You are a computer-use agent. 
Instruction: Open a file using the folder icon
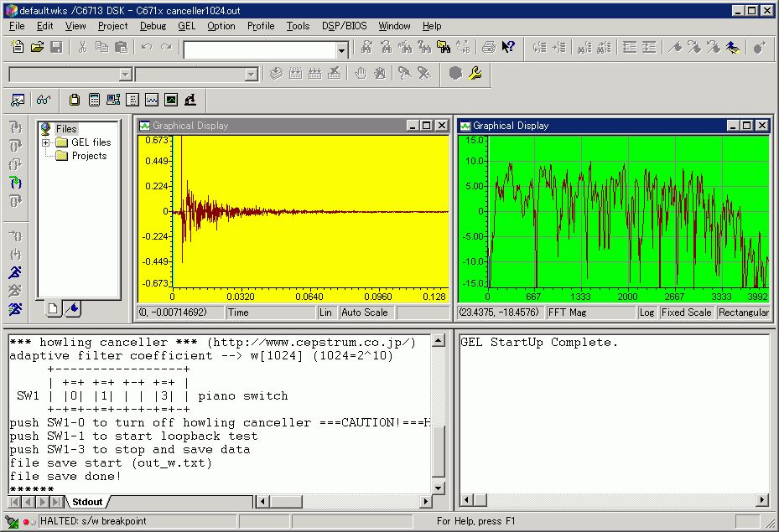tap(37, 47)
